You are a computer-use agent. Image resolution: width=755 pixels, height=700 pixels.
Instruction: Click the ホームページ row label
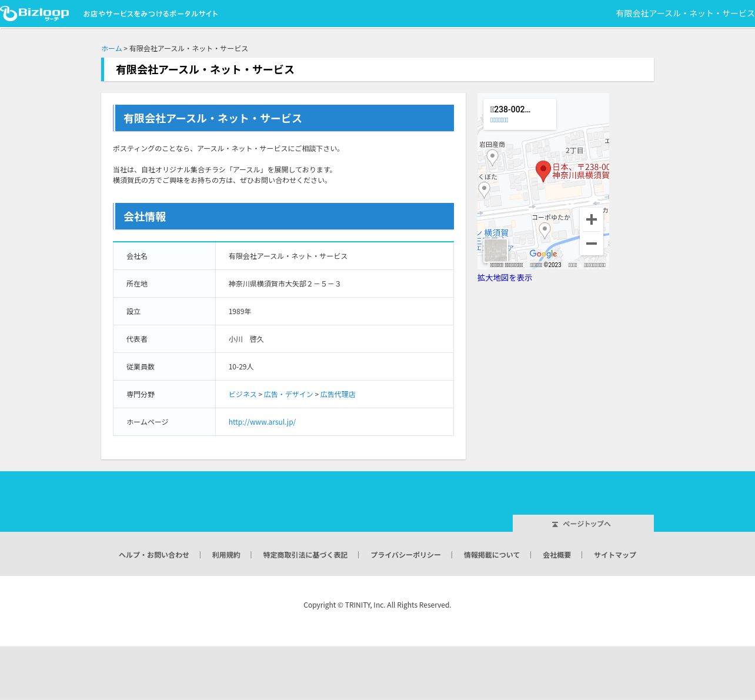[x=148, y=422]
